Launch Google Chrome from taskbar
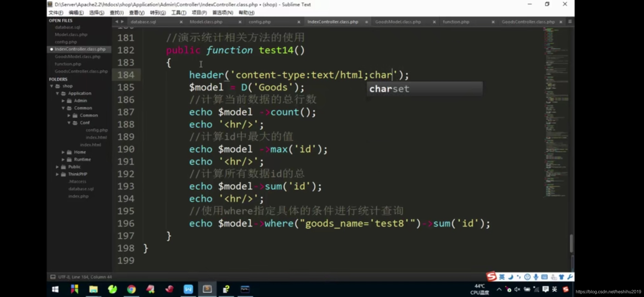644x297 pixels. point(131,289)
